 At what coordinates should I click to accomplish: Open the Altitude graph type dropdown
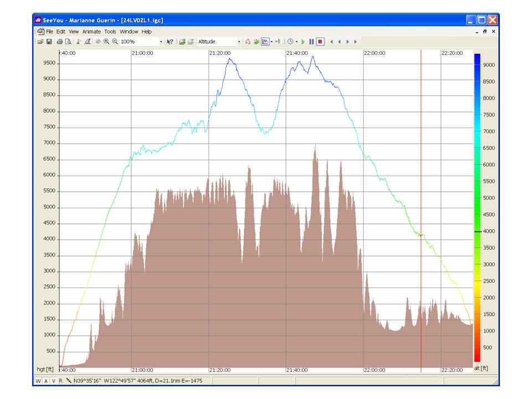(x=239, y=42)
